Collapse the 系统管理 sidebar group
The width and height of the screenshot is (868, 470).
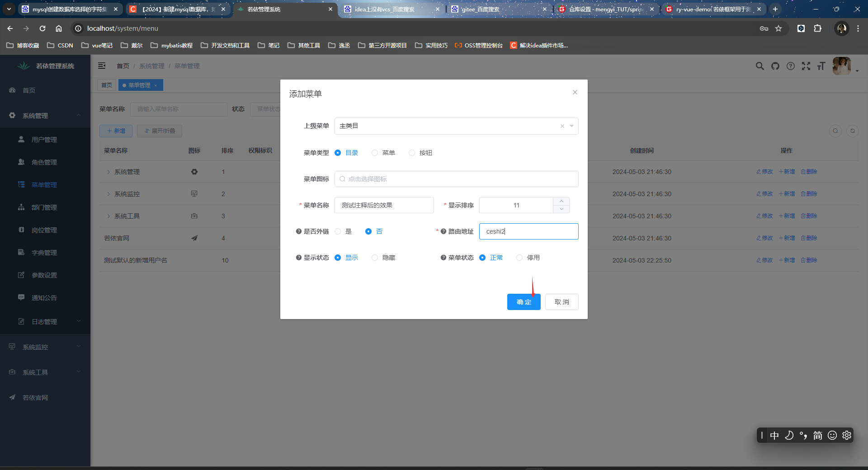click(45, 116)
